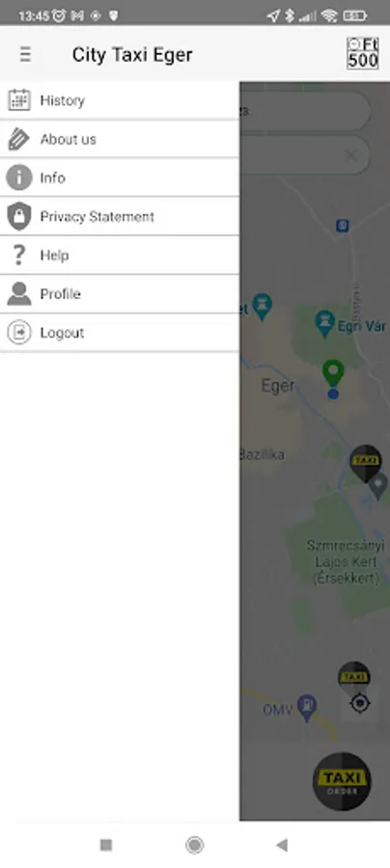390x868 pixels.
Task: Click the person silhouette profile icon
Action: [x=19, y=294]
